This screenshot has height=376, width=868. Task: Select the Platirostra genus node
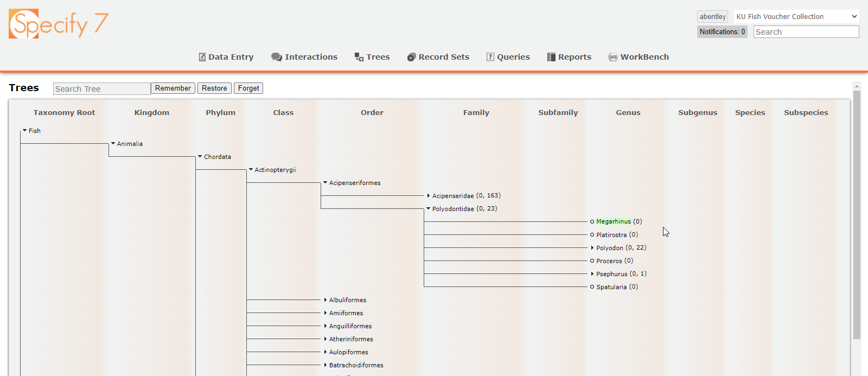(611, 235)
